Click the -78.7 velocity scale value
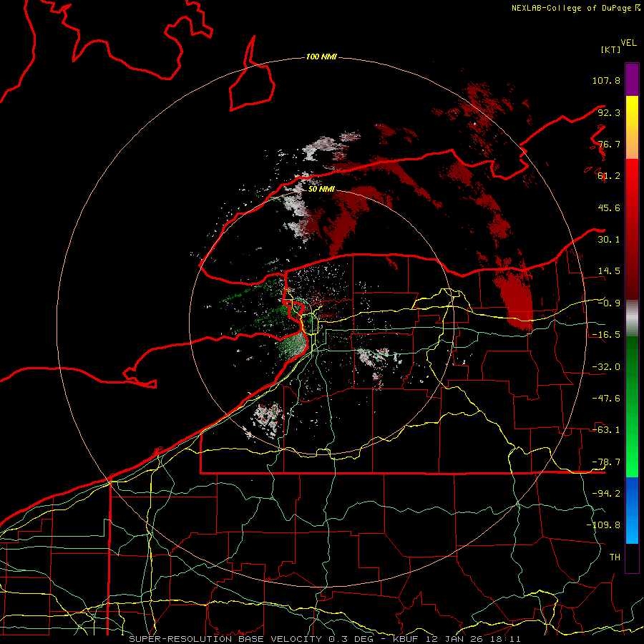The width and height of the screenshot is (644, 644). coord(606,462)
